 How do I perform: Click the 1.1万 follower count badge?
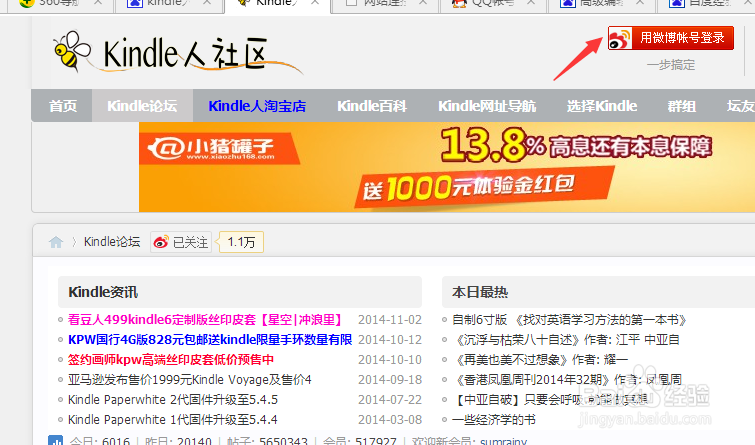241,242
